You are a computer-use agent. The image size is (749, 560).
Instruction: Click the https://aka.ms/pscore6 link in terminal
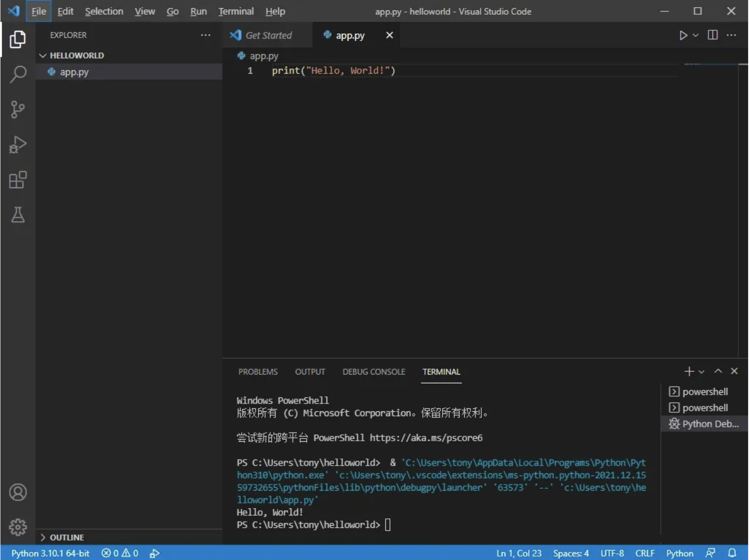(x=426, y=438)
